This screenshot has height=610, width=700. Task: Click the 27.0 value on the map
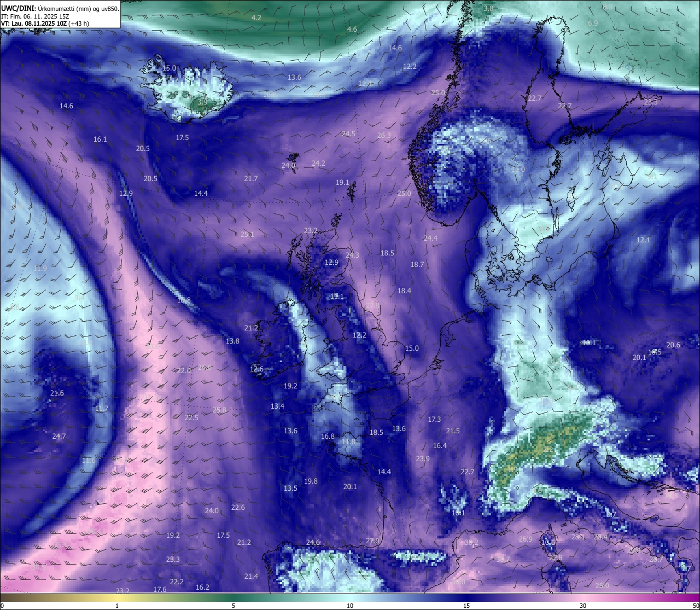[372, 541]
